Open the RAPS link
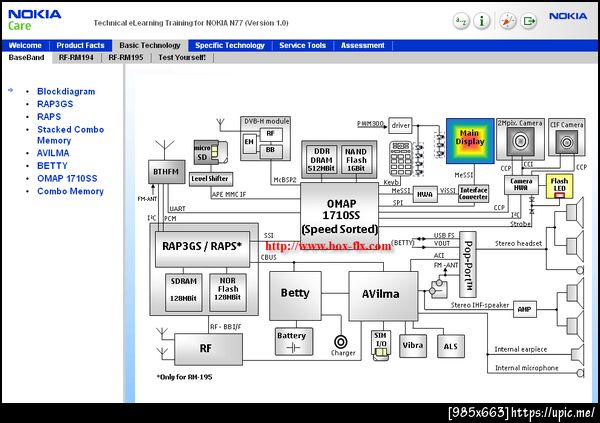This screenshot has height=423, width=600. coord(49,117)
